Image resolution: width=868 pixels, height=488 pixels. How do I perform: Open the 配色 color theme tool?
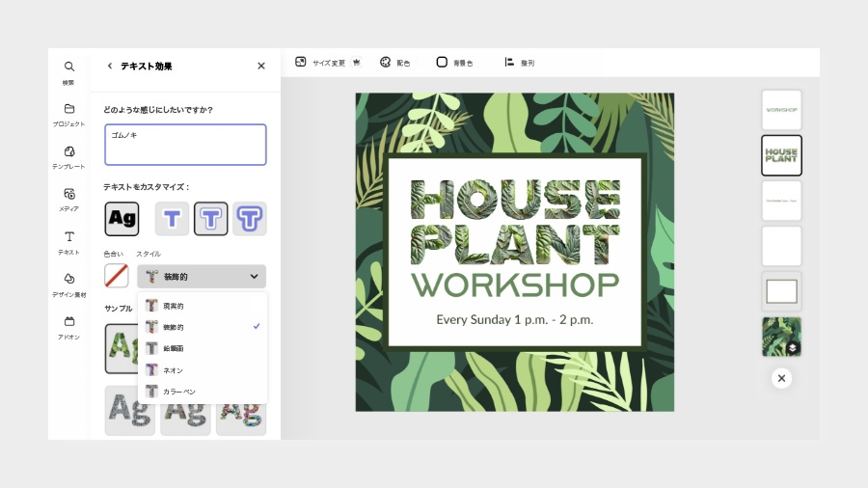pos(394,63)
